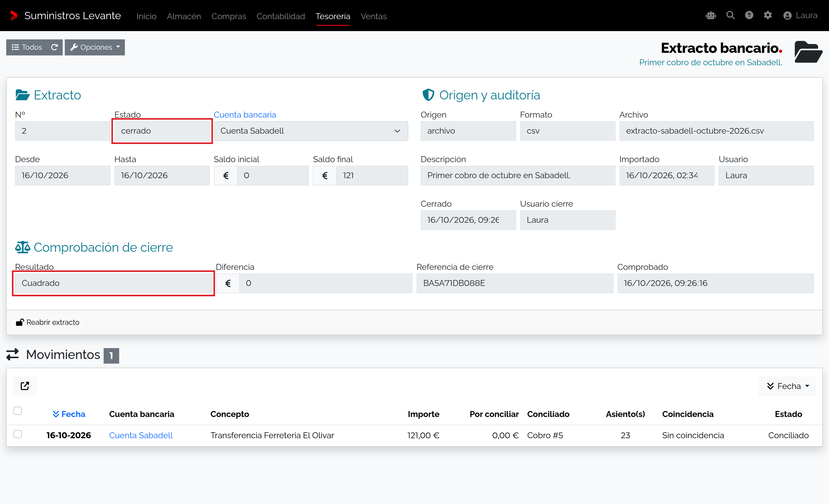This screenshot has width=829, height=504.
Task: Click the euro symbol of Saldo final
Action: [325, 175]
